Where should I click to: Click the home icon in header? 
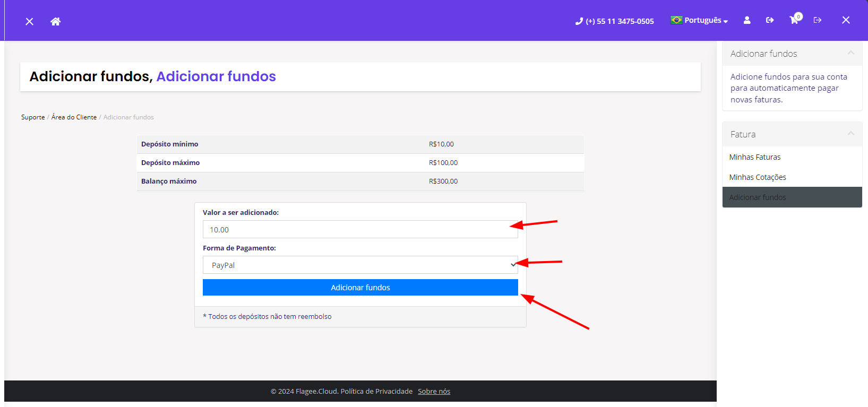pos(55,21)
